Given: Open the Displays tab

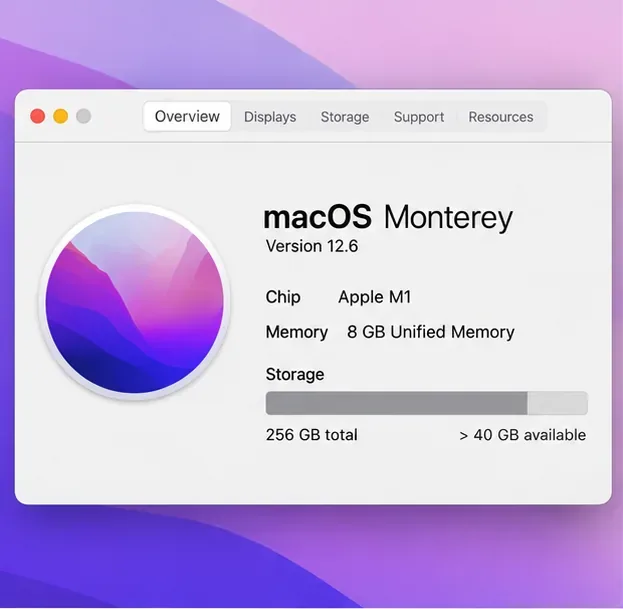Looking at the screenshot, I should coord(270,117).
